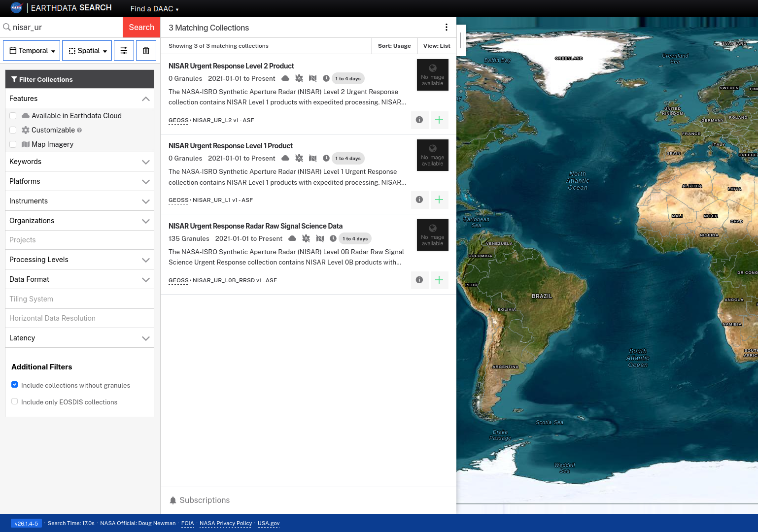Click the red Search button
The height and width of the screenshot is (532, 758).
[x=141, y=27]
